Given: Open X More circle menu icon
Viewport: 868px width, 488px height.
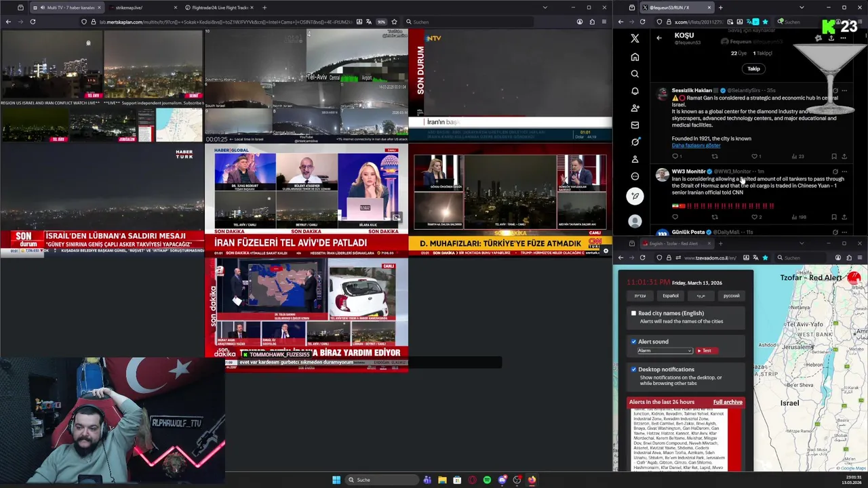Looking at the screenshot, I should (635, 176).
